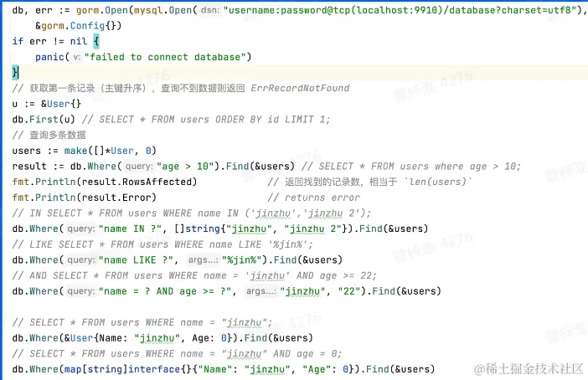
Task: Click the panic call line
Action: click(143, 57)
